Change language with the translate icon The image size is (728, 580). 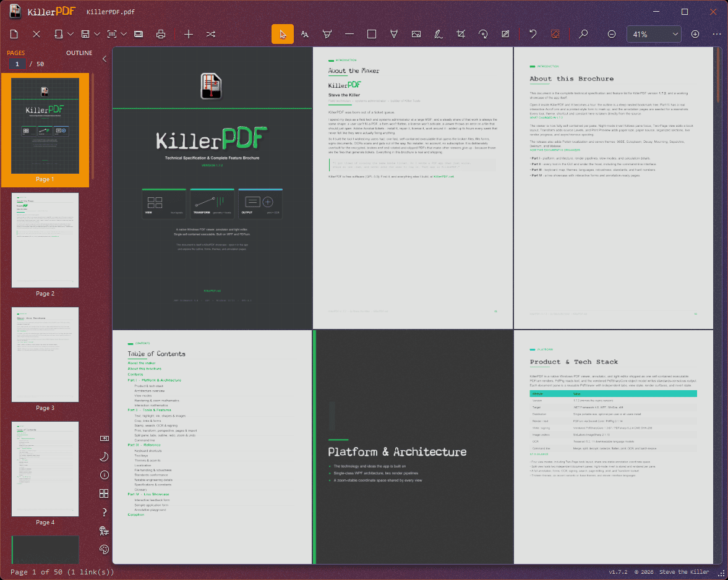pos(105,531)
